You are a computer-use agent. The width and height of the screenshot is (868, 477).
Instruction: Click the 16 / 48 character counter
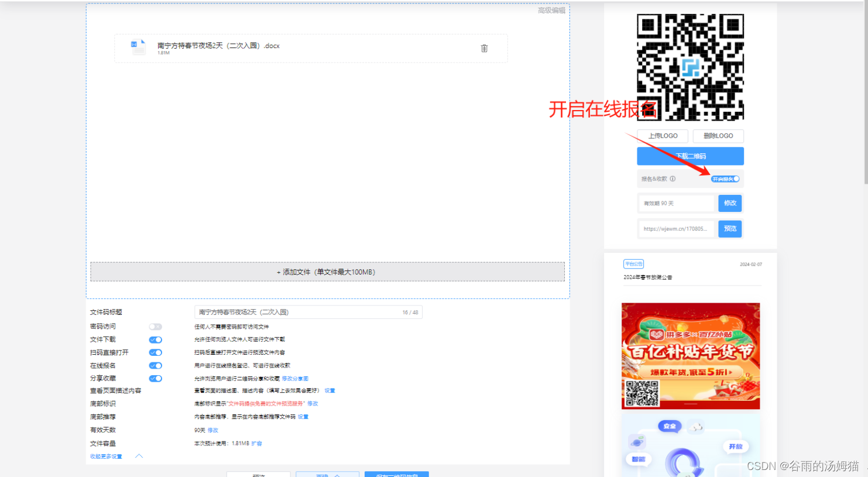pos(410,313)
